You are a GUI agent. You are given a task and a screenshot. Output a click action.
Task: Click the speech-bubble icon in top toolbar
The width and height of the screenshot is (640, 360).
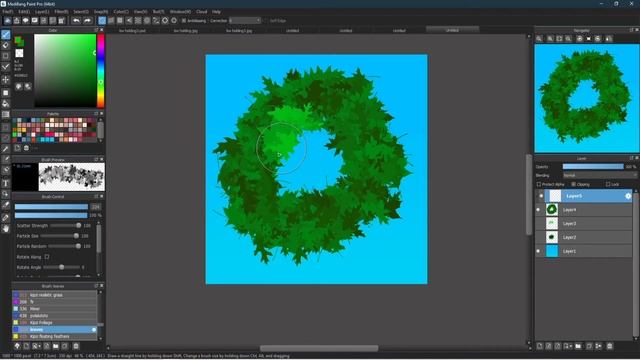click(26, 20)
